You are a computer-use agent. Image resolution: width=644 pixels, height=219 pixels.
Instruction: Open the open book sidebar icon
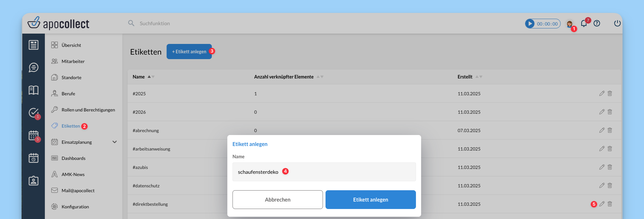point(34,90)
